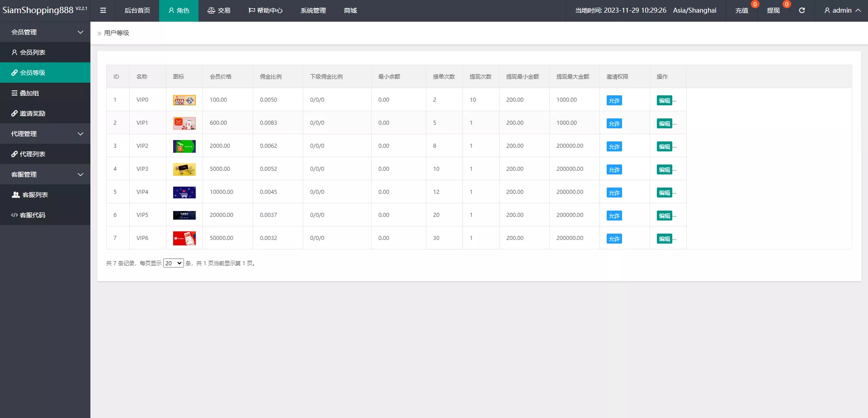Screen dimensions: 868x418
Task: Click the refresh icon in top bar
Action: tap(802, 10)
